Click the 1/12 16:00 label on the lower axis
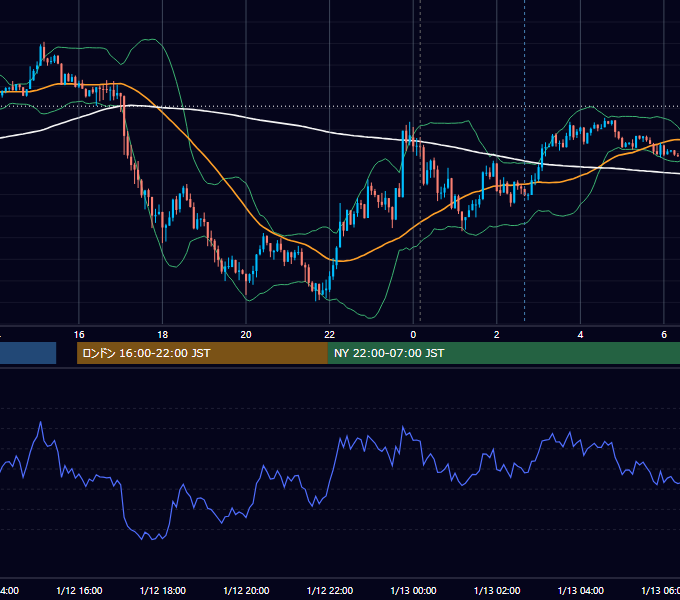Image resolution: width=680 pixels, height=600 pixels. point(79,590)
